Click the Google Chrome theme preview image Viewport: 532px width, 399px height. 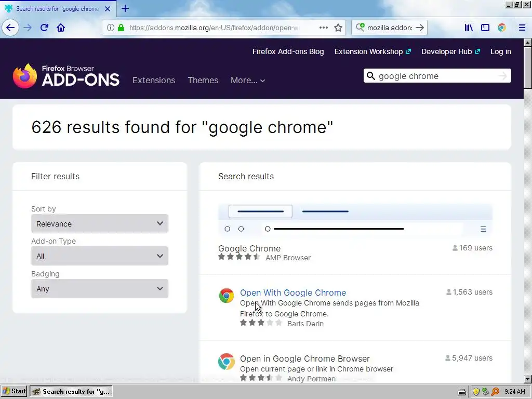point(355,220)
